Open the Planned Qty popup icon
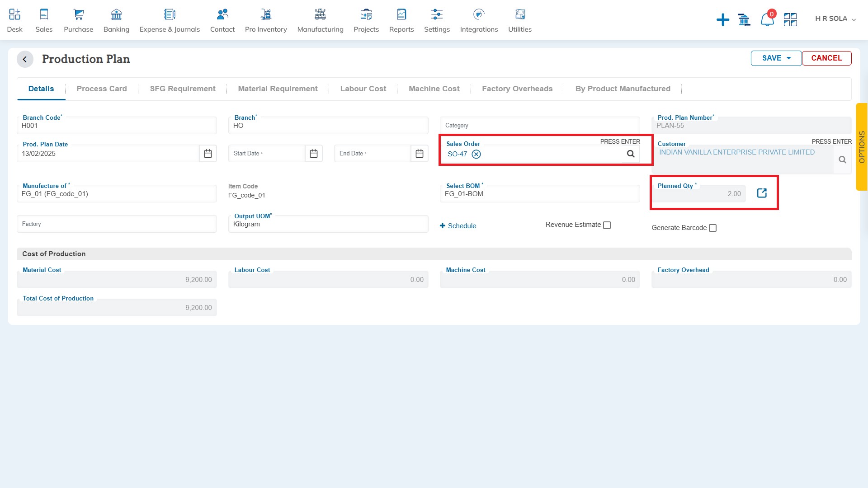The image size is (868, 488). click(762, 193)
